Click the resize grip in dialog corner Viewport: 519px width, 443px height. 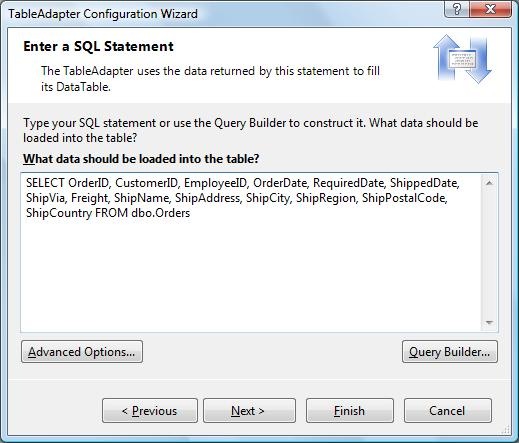[506, 430]
